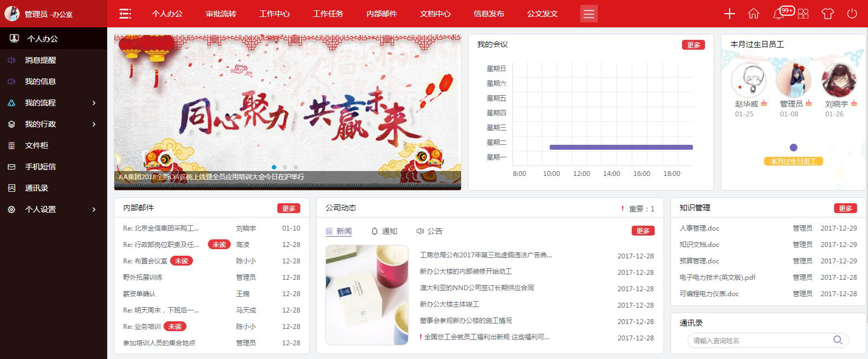The image size is (868, 359).
Task: Click the purple birthday carousel dot
Action: click(794, 148)
